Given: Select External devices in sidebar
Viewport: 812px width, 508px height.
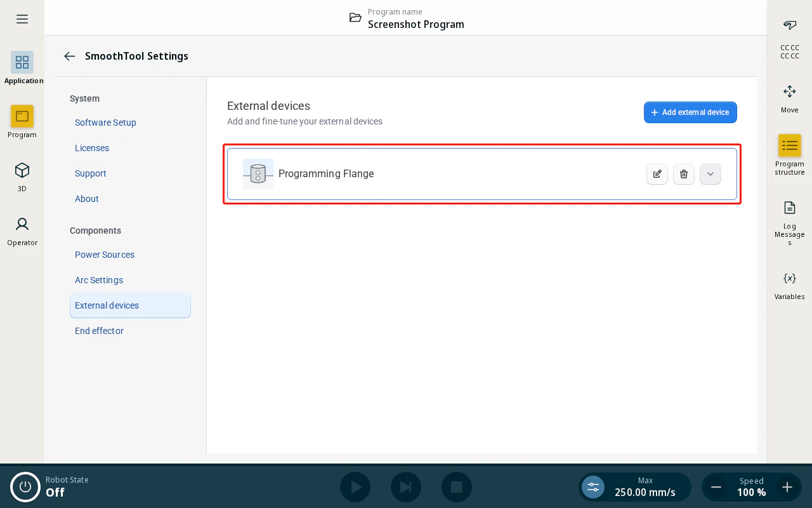Looking at the screenshot, I should click(130, 305).
